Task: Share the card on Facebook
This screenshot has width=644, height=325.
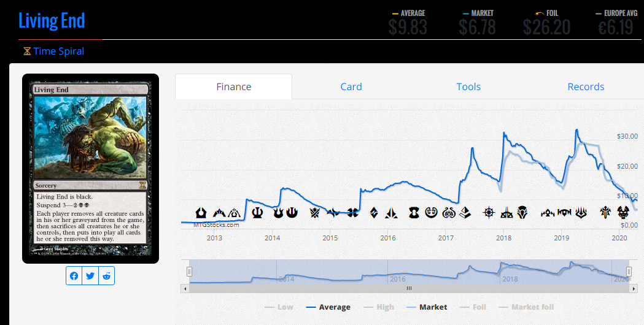Action: coord(74,276)
